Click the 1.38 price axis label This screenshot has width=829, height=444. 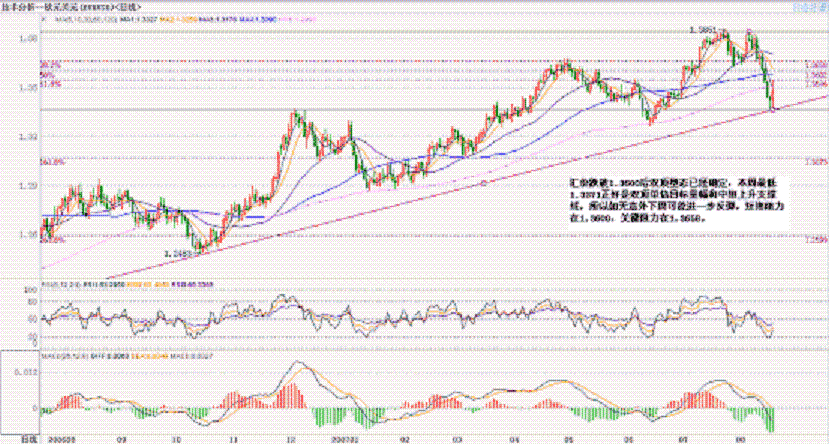28,39
